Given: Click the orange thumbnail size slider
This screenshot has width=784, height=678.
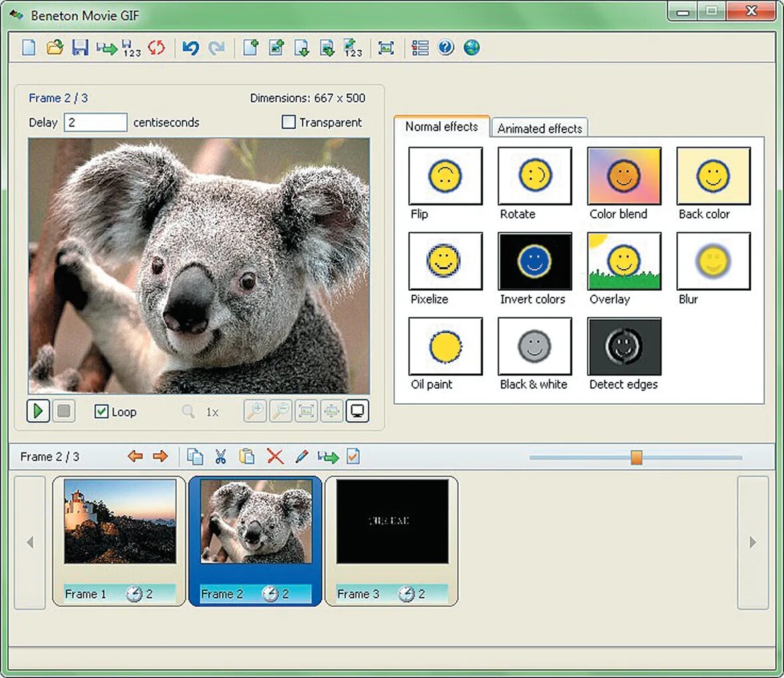Looking at the screenshot, I should click(x=636, y=457).
